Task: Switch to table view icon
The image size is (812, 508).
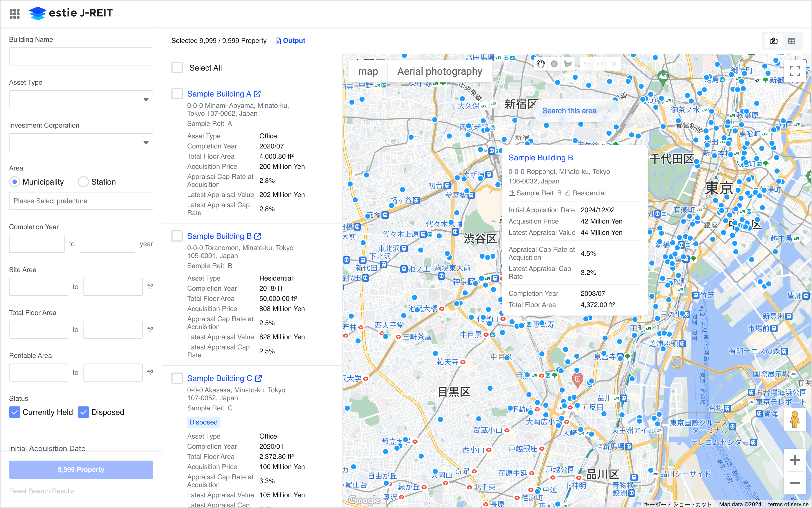Action: point(791,41)
